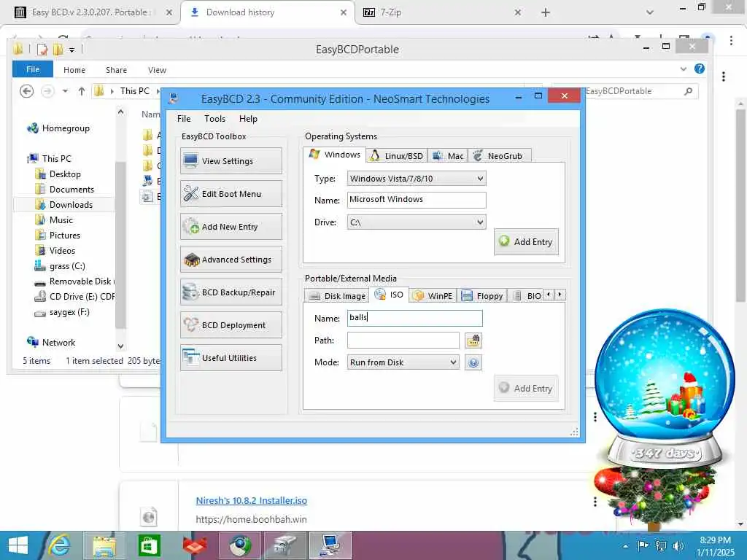Select the ISO media tab
Viewport: 747px width, 560px height.
(390, 295)
